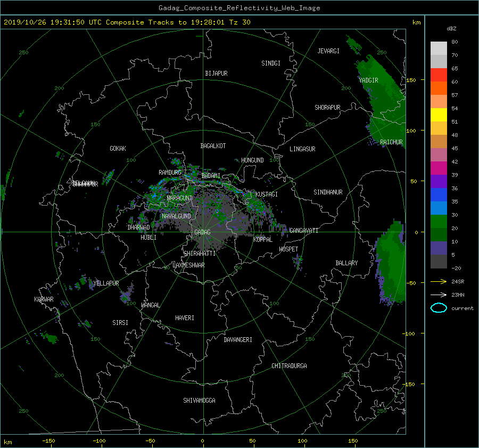Viewport: 479px width, 448px height.
Task: Click the purple 36 dBZ color swatch
Action: point(439,181)
